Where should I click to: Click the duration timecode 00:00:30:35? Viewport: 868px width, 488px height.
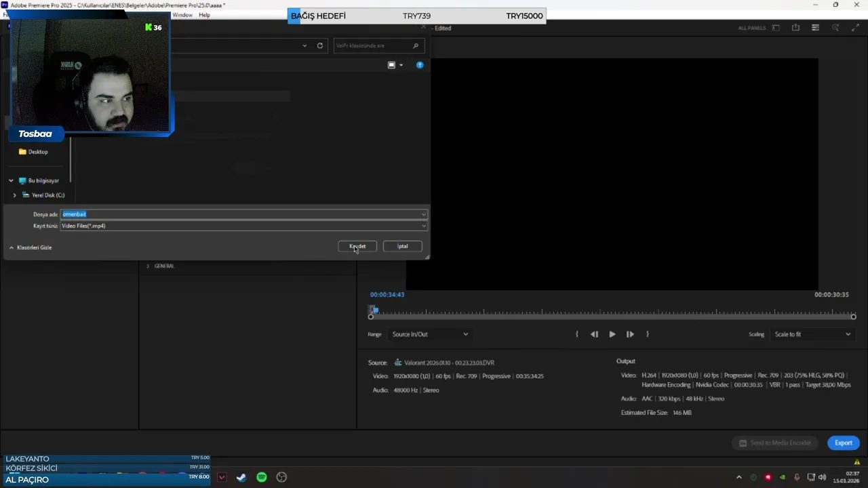pyautogui.click(x=831, y=295)
